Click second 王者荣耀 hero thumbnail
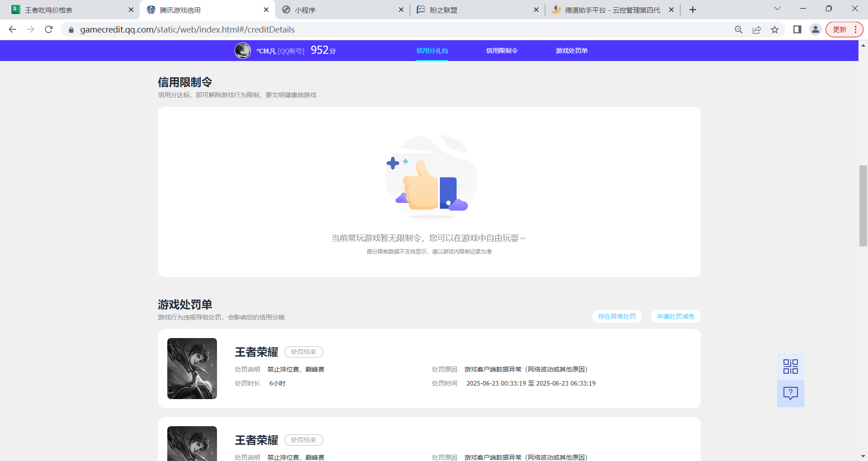 click(x=192, y=443)
